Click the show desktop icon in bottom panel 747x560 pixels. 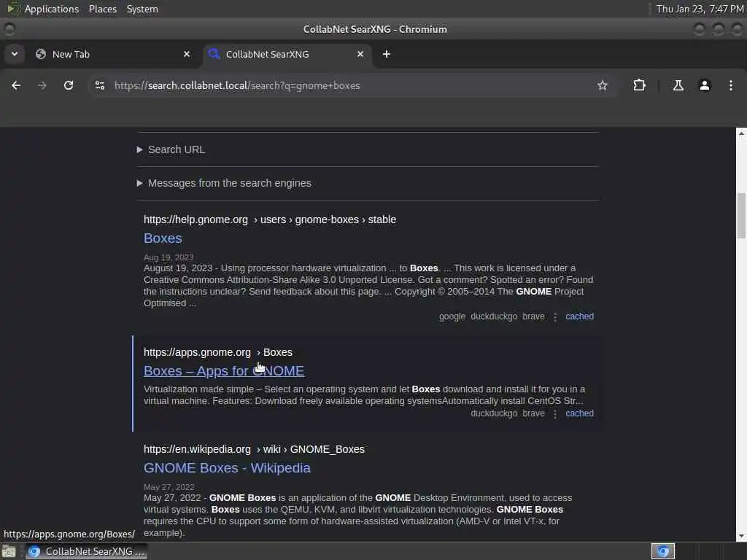click(x=9, y=551)
